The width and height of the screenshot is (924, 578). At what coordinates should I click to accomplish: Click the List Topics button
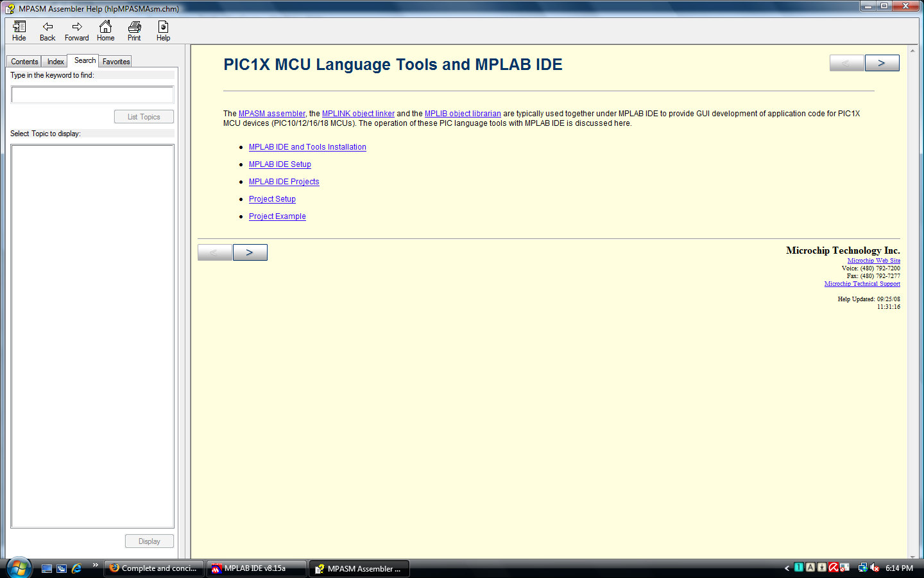[144, 117]
